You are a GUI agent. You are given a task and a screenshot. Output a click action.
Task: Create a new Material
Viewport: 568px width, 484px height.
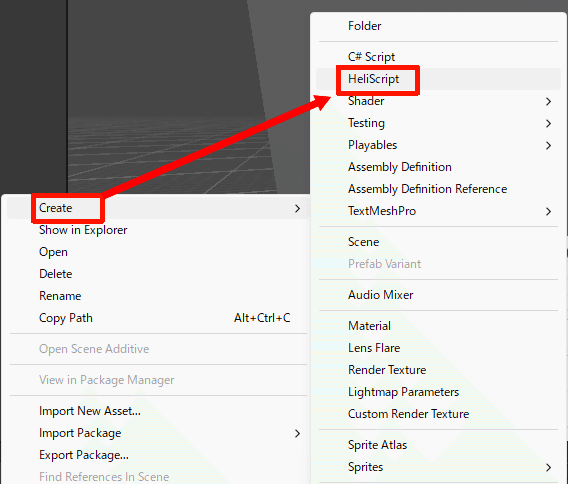point(369,326)
